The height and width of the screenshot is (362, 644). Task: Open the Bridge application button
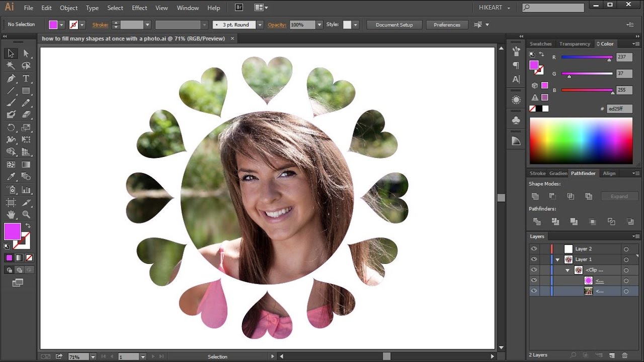tap(239, 8)
